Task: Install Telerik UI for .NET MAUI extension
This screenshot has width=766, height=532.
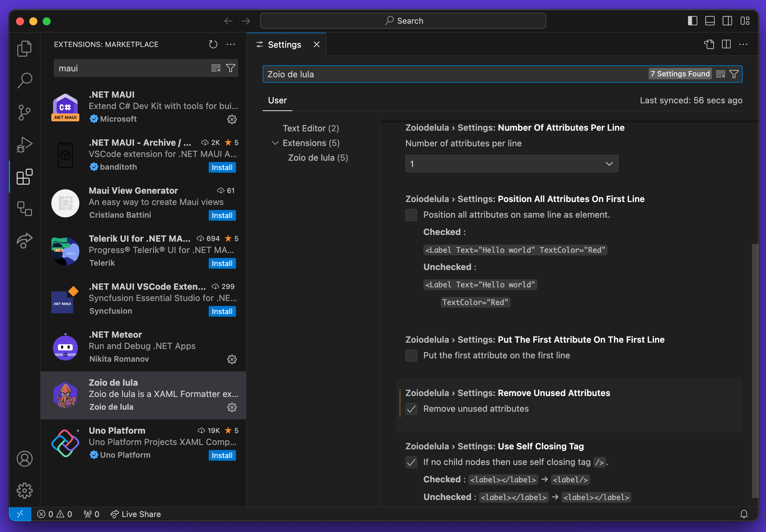Action: [x=222, y=263]
